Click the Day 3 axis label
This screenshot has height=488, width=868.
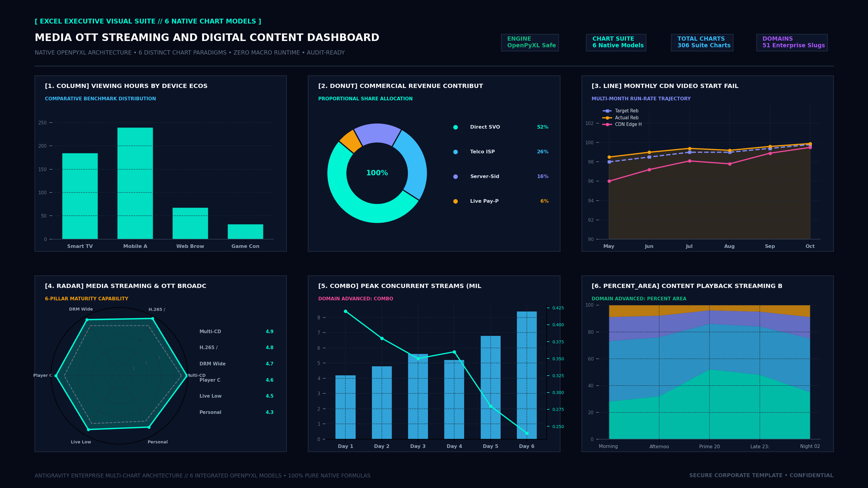point(418,446)
